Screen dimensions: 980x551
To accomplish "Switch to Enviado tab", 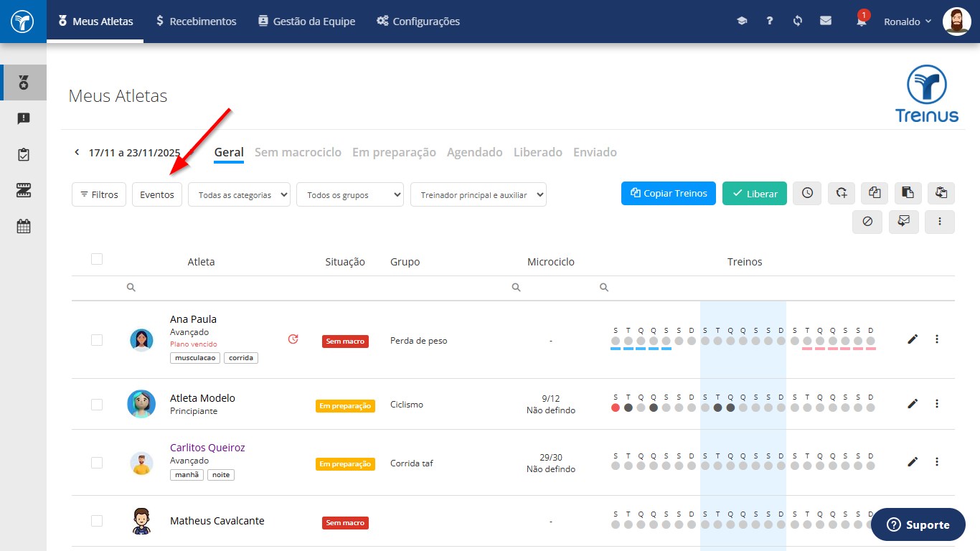I will [595, 152].
